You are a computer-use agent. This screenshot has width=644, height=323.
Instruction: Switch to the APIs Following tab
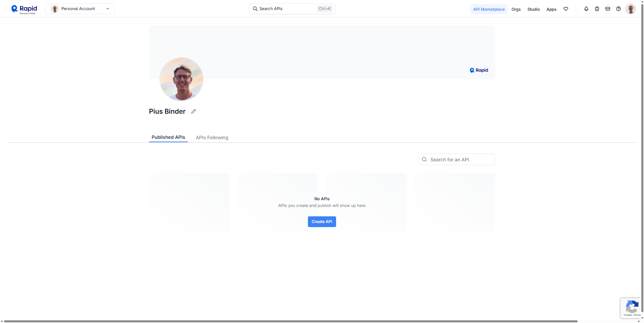click(212, 138)
